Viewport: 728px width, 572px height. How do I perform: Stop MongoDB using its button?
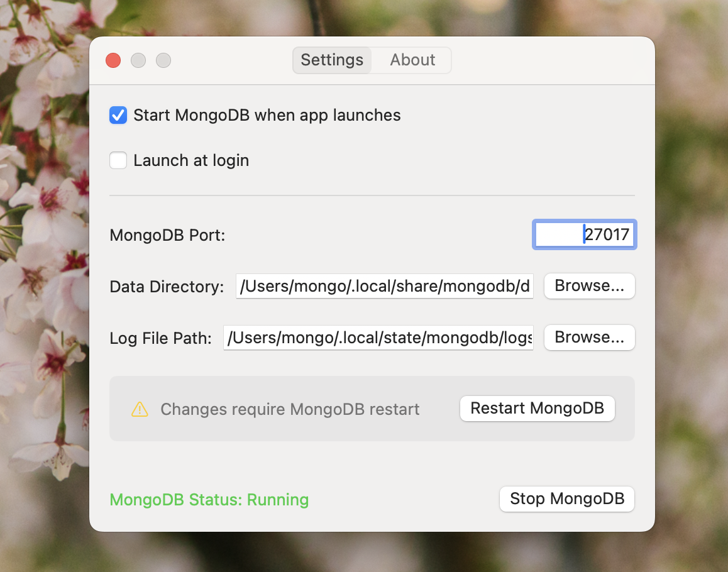tap(566, 498)
